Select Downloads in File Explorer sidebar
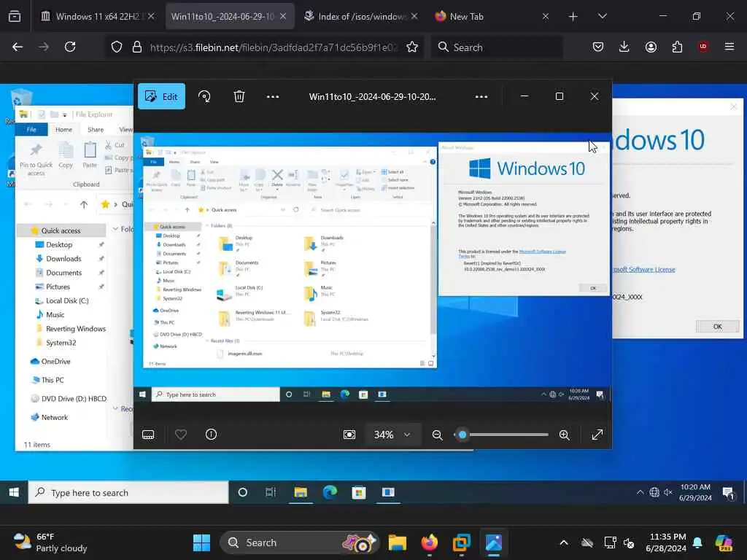Image resolution: width=747 pixels, height=560 pixels. pos(63,259)
